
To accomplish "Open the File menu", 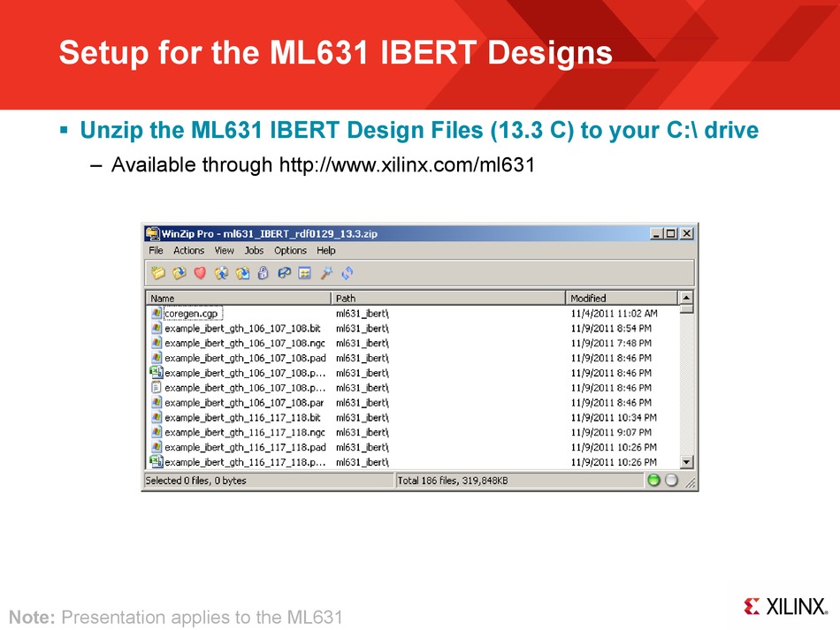I will (156, 251).
